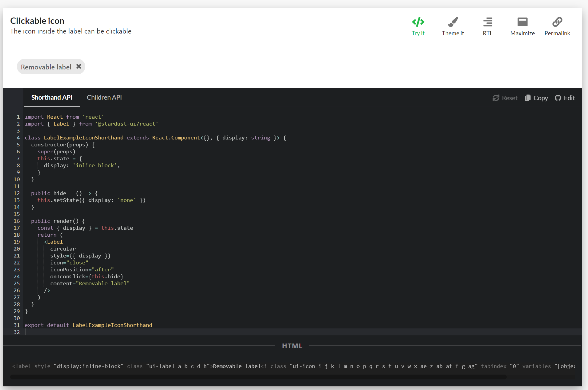Switch to Children API tab
This screenshot has width=588, height=390.
pyautogui.click(x=104, y=97)
